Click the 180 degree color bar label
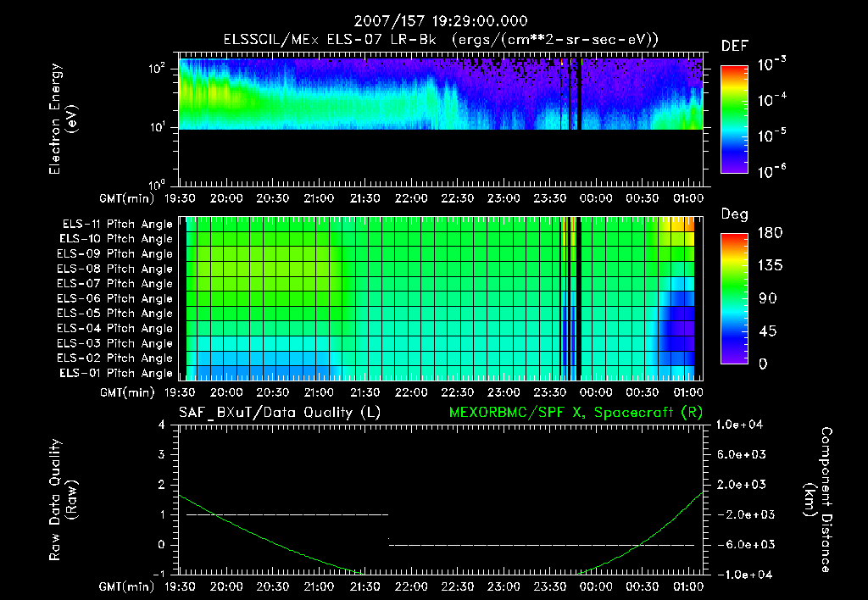The height and width of the screenshot is (600, 868). (x=770, y=233)
